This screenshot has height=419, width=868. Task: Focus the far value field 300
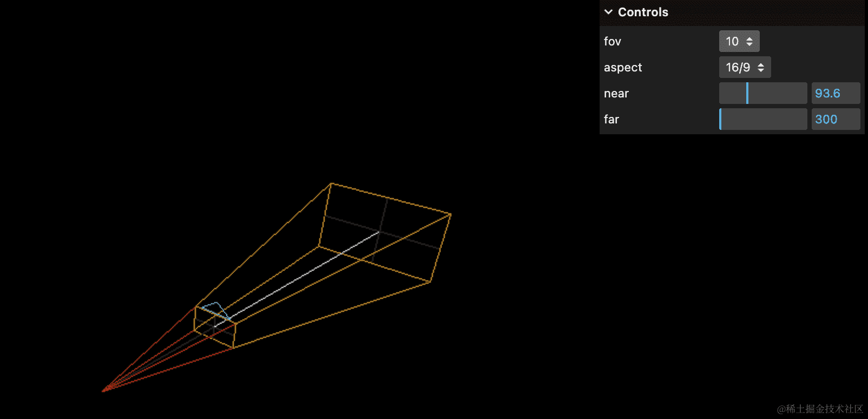pos(835,119)
